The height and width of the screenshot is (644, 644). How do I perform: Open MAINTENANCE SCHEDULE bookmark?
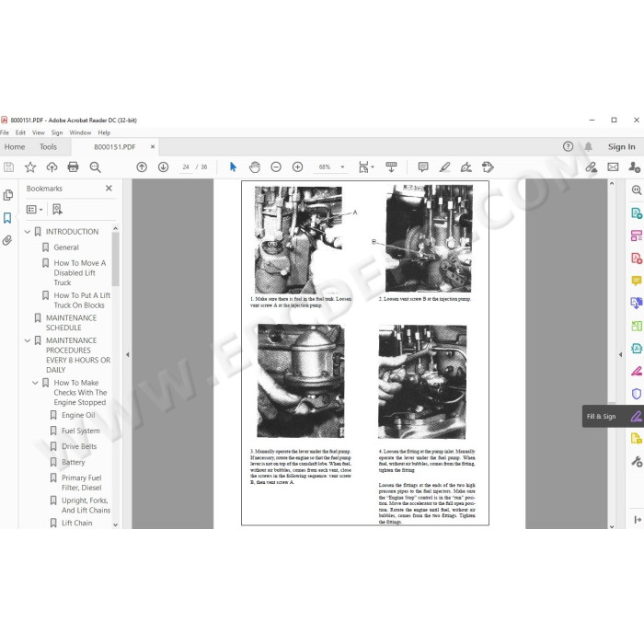pyautogui.click(x=71, y=323)
